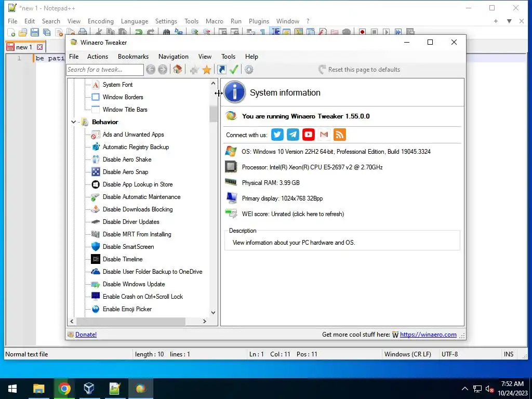
Task: Click Reset this page to defaults
Action: click(360, 70)
